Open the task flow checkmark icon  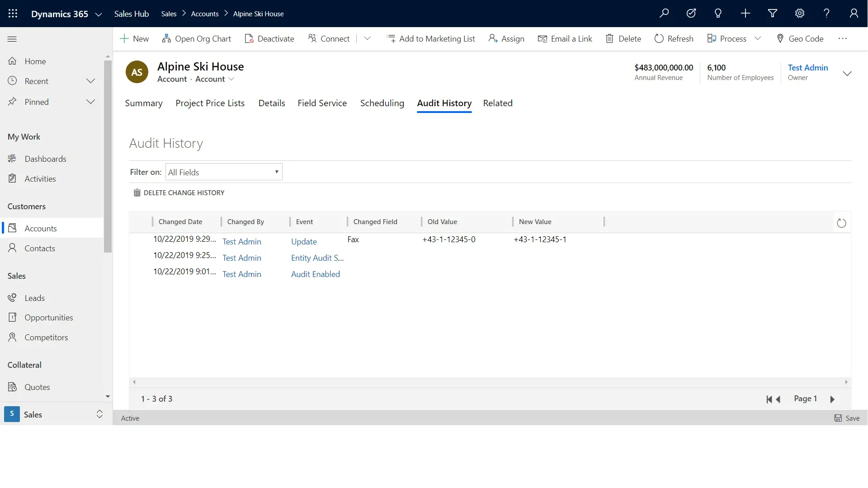click(691, 14)
